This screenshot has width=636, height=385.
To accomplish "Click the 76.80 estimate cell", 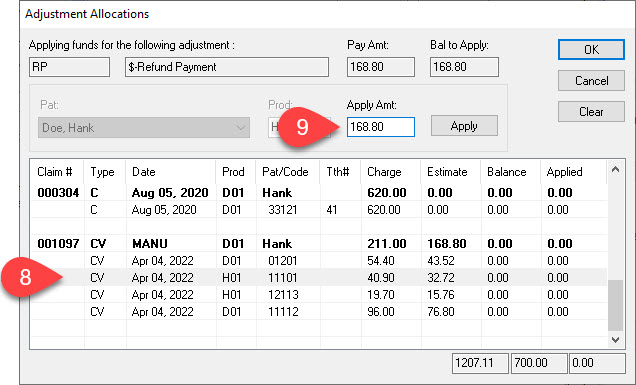I will 440,312.
